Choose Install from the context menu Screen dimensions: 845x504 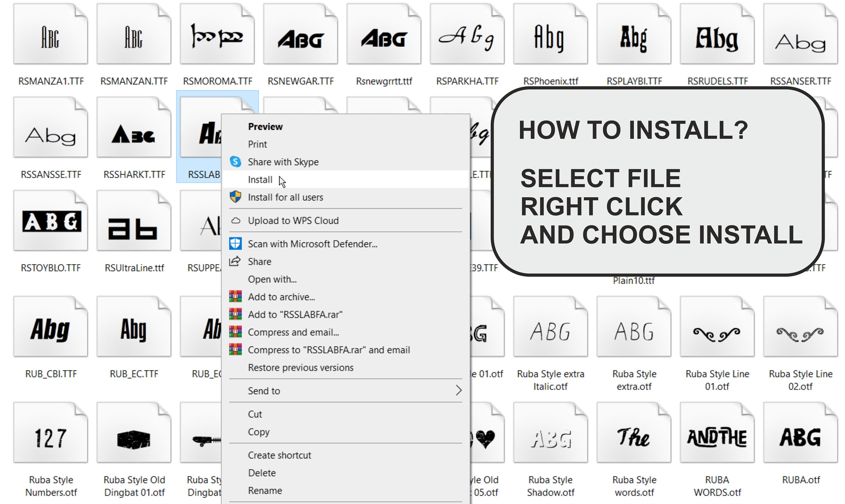pos(345,179)
